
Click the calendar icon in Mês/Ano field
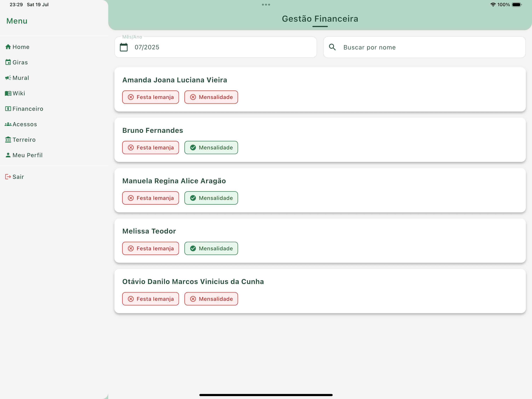tap(124, 47)
